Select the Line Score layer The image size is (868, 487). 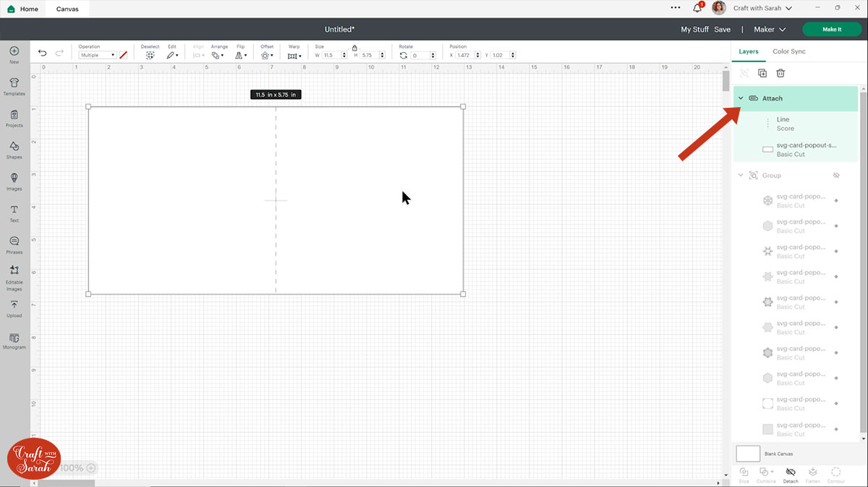click(796, 124)
